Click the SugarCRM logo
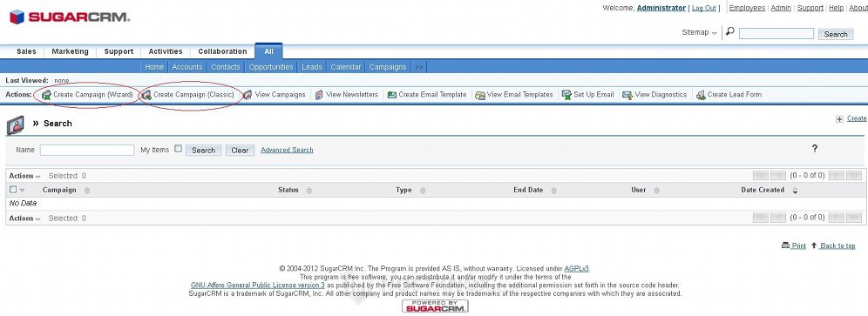 70,17
